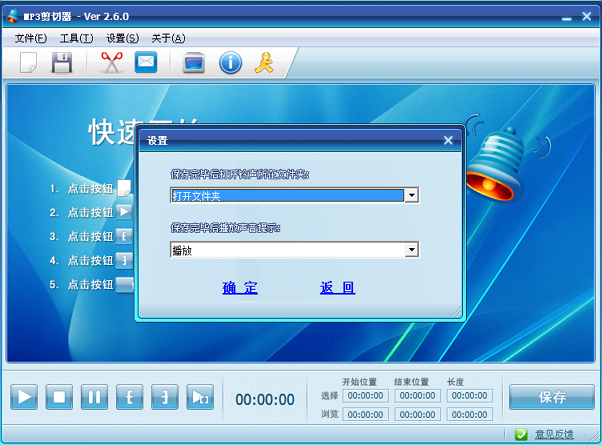Click the label 保存完毕后打开铃声所在文件夹
602x445 pixels.
[240, 175]
